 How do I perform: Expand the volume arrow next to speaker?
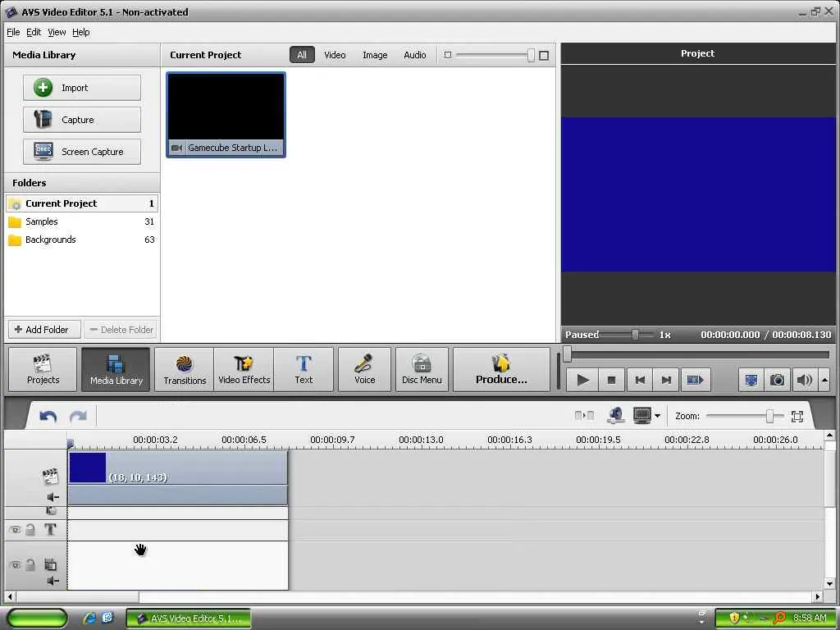(x=824, y=381)
